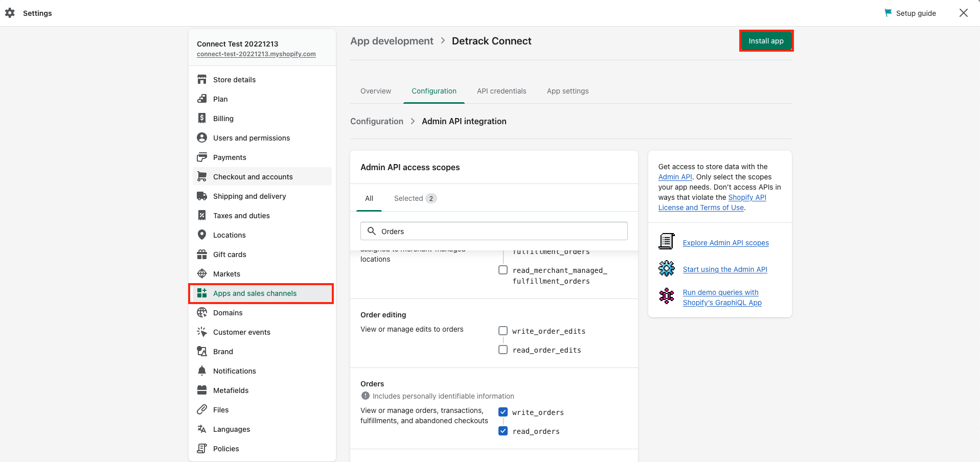Click the 'Connect Test 20221213' store name
Image resolution: width=980 pixels, height=462 pixels.
coord(238,44)
